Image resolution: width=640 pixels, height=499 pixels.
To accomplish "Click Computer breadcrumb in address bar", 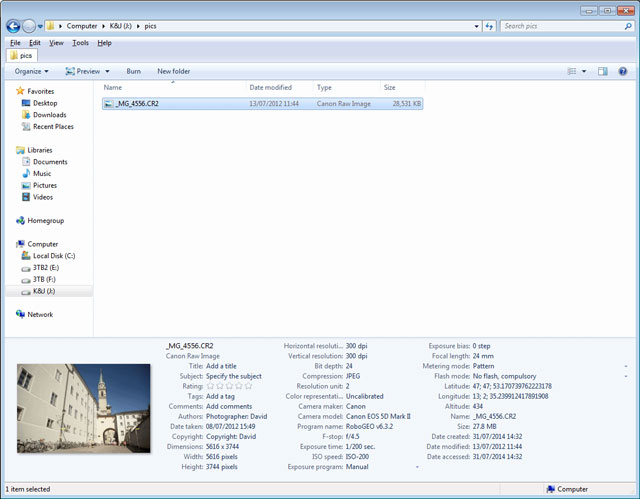I will (x=82, y=26).
